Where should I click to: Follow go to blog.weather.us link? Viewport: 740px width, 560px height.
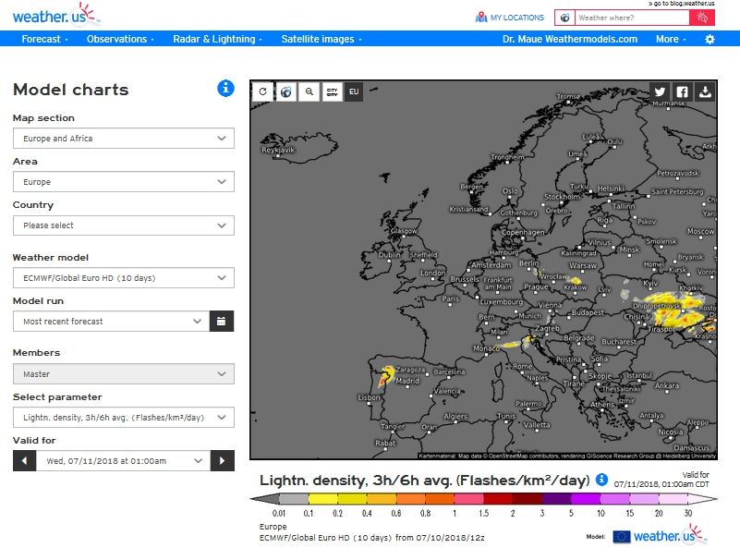[682, 4]
